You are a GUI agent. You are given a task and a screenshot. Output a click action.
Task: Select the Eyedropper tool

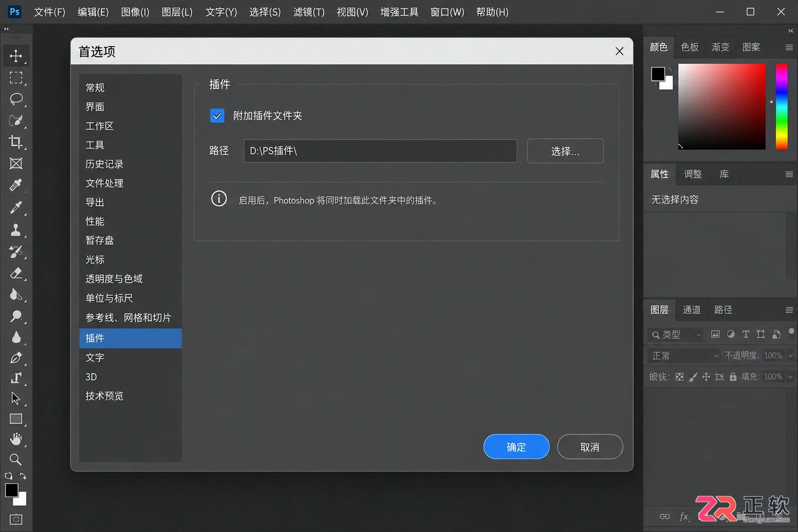pos(16,185)
